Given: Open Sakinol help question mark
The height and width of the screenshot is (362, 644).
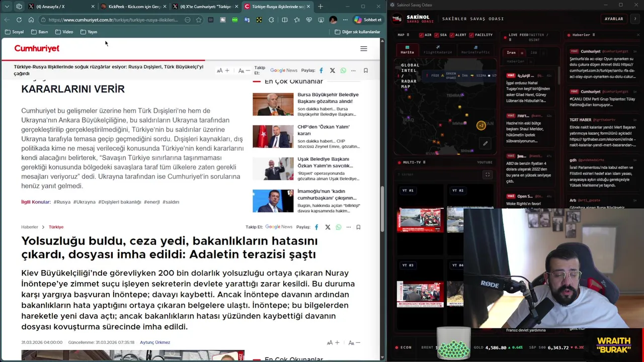Looking at the screenshot, I should tap(635, 19).
